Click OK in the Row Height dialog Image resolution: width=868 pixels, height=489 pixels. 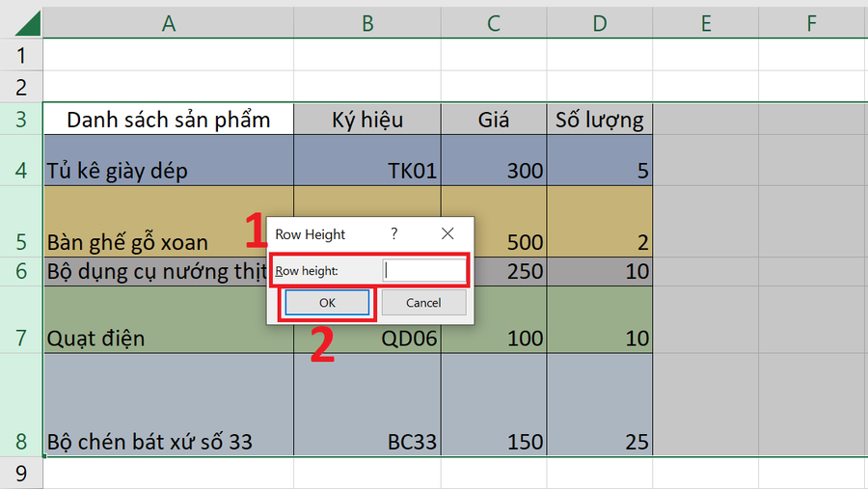click(327, 303)
